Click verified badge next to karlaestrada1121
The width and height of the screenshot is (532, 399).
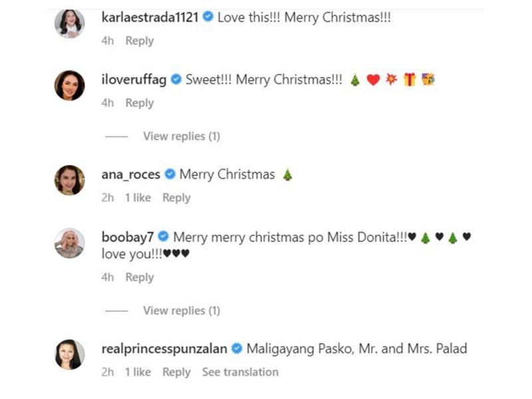click(x=208, y=18)
